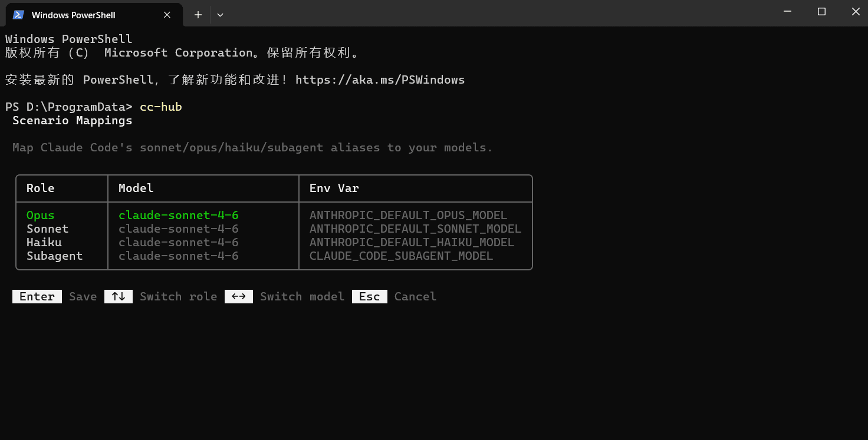Image resolution: width=868 pixels, height=440 pixels.
Task: Click the Windows PowerShell banner line in the terminal
Action: click(69, 39)
